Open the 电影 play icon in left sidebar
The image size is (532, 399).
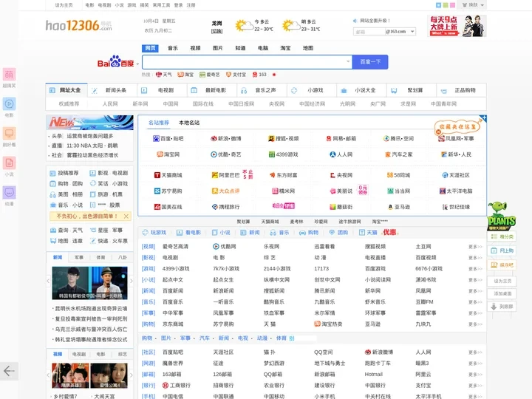9,104
